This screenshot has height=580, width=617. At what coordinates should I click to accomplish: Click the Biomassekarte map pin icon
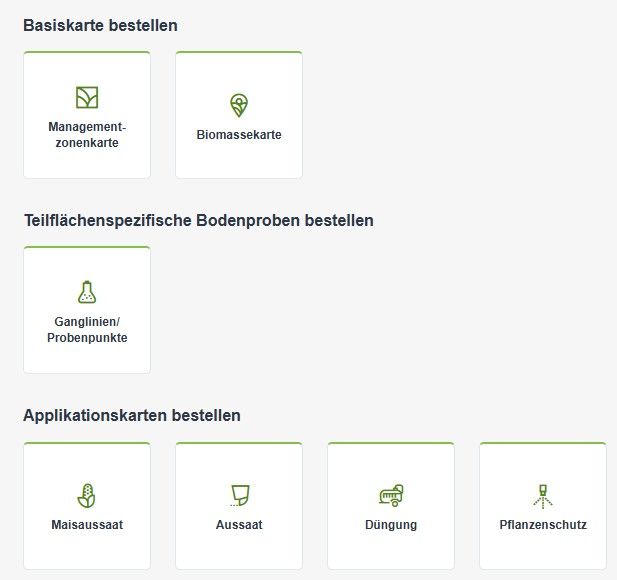238,105
